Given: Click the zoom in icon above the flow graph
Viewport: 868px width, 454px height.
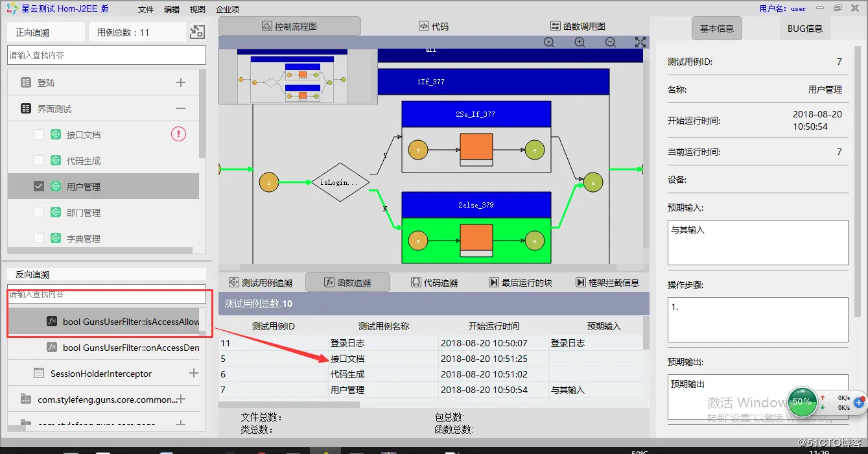Looking at the screenshot, I should pyautogui.click(x=579, y=42).
